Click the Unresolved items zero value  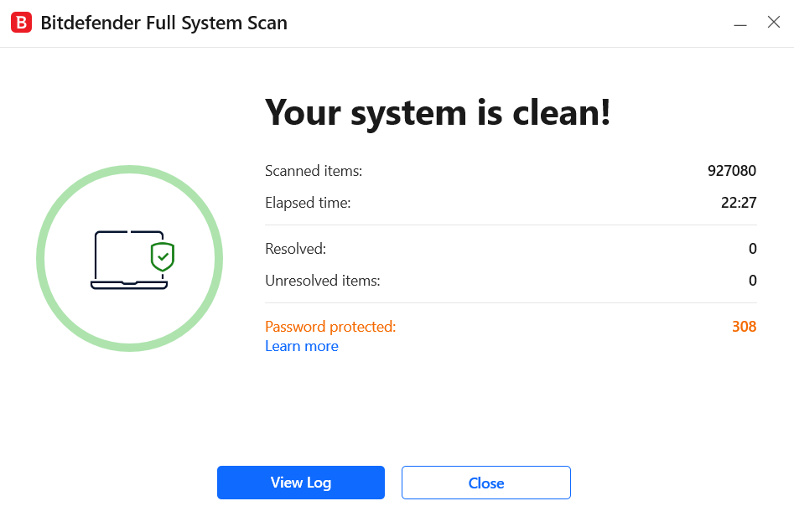coord(752,281)
